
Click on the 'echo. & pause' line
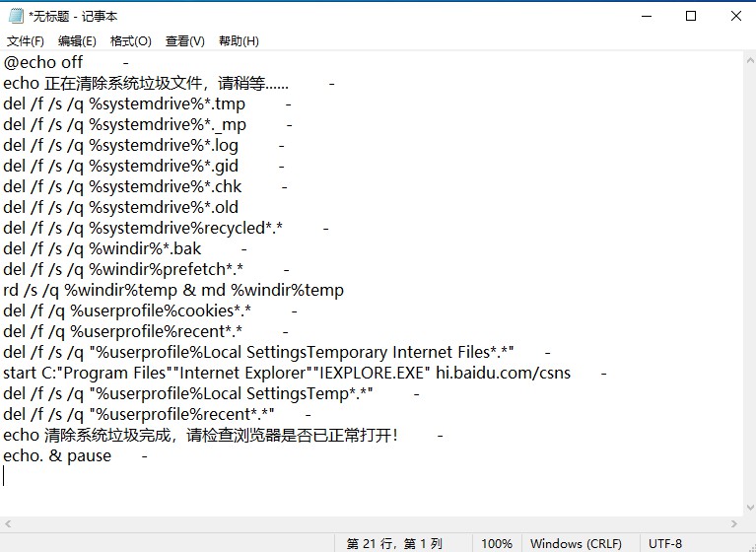57,455
